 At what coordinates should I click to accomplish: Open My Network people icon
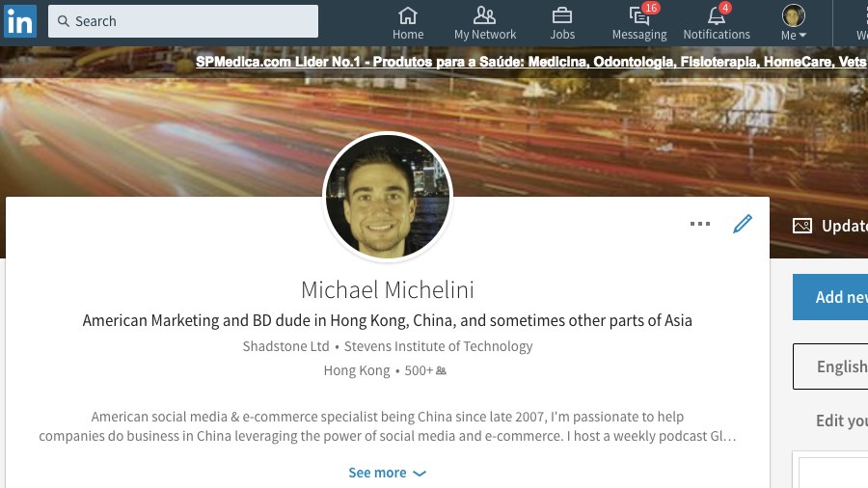[x=485, y=15]
